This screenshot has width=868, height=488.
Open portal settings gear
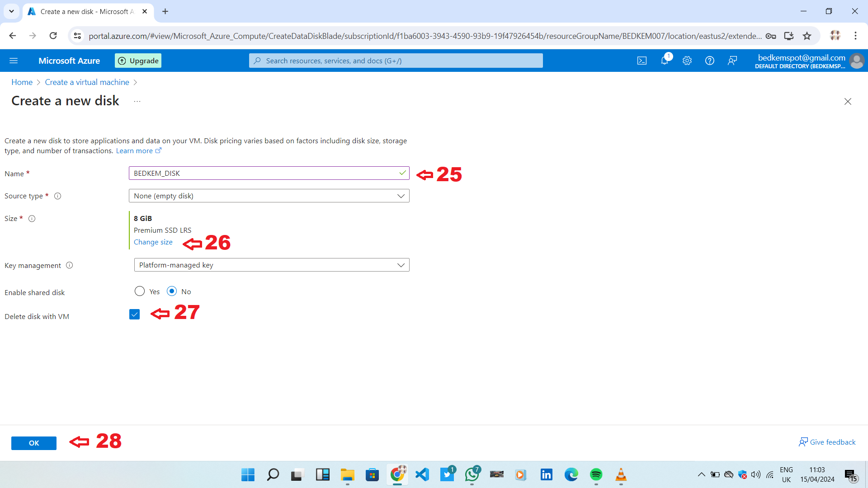coord(687,61)
